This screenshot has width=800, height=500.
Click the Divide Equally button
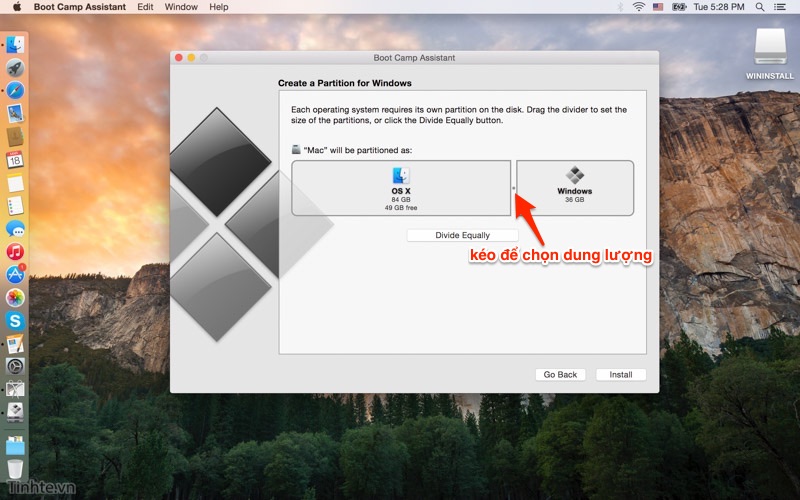point(462,235)
